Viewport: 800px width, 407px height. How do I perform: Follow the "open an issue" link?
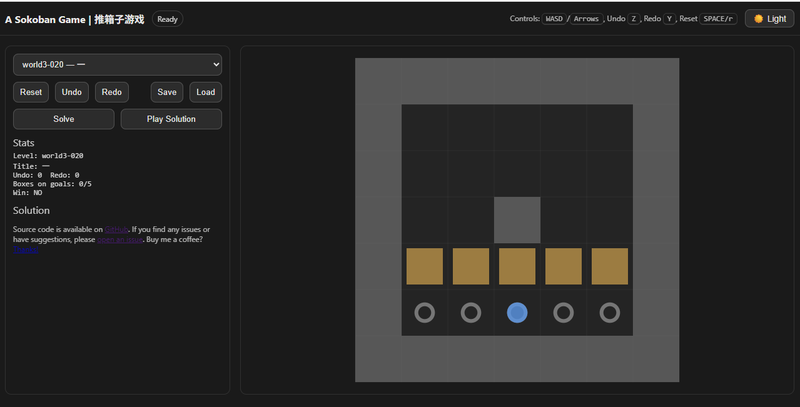[118, 240]
